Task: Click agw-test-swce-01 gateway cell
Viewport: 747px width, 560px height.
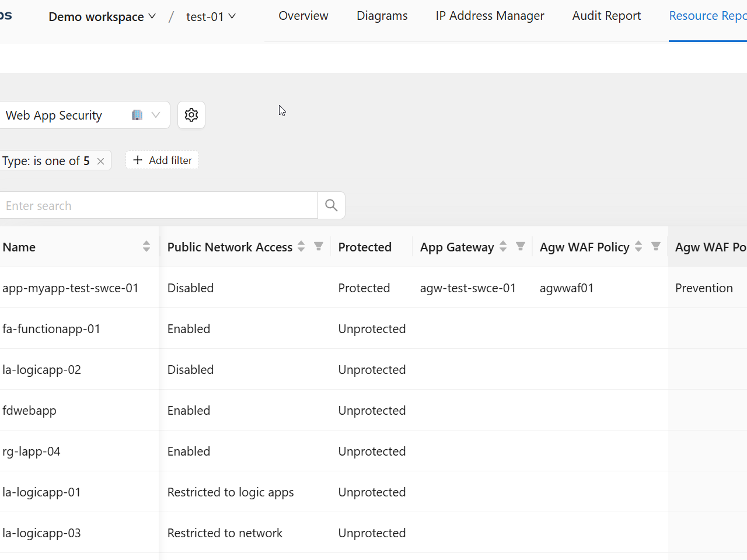Action: coord(468,288)
